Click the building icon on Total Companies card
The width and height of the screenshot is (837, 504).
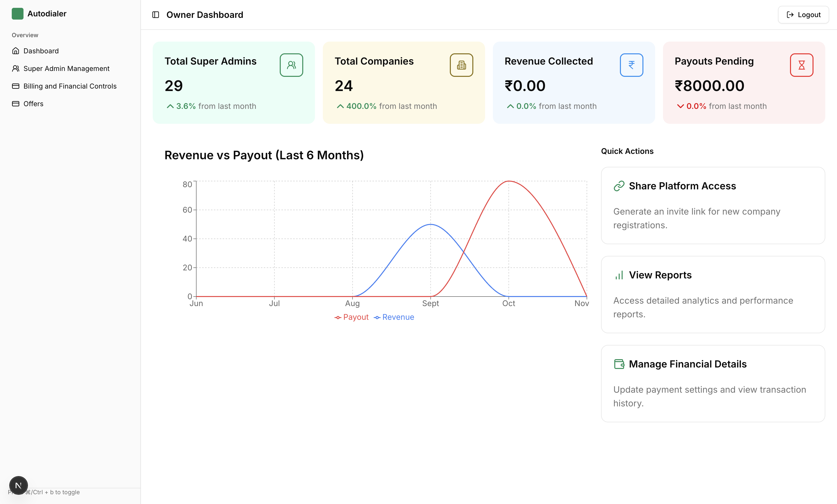point(461,65)
